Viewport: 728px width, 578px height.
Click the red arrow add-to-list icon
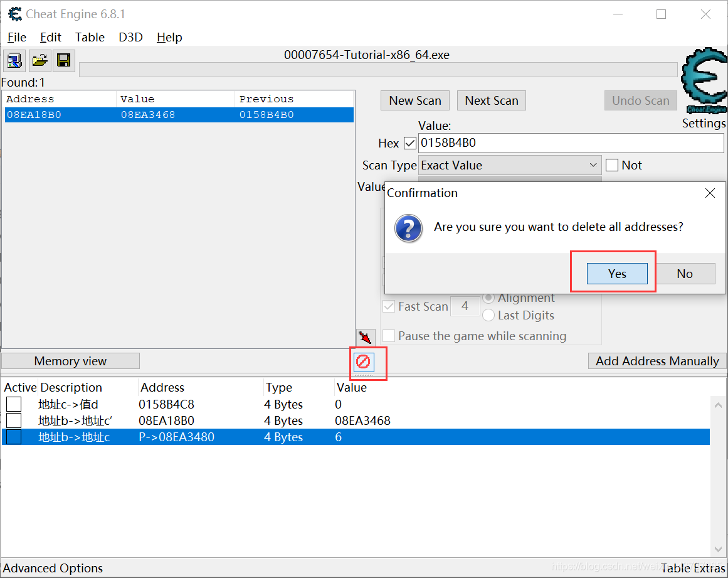coord(365,337)
